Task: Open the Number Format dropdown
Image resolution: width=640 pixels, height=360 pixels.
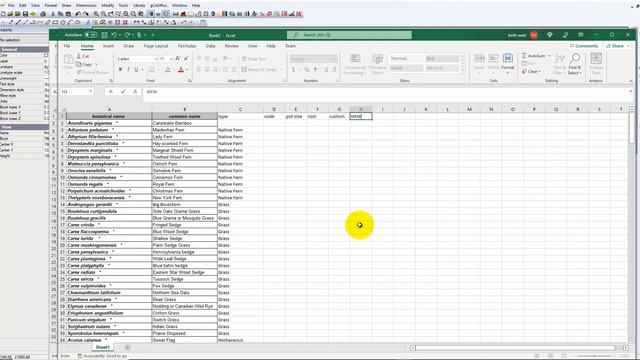Action: [335, 59]
